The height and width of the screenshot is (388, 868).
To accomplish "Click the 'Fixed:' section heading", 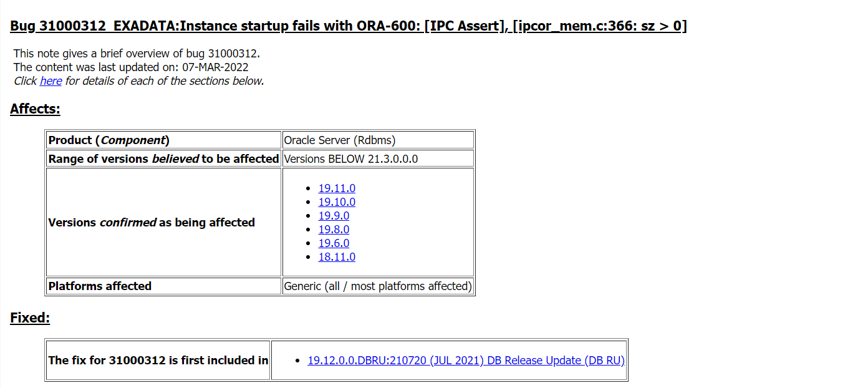I will (30, 318).
